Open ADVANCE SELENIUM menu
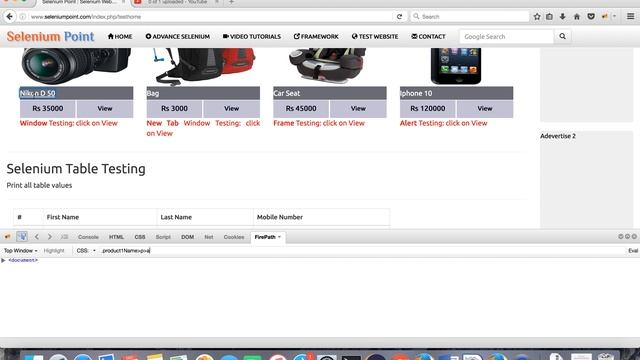 point(178,36)
